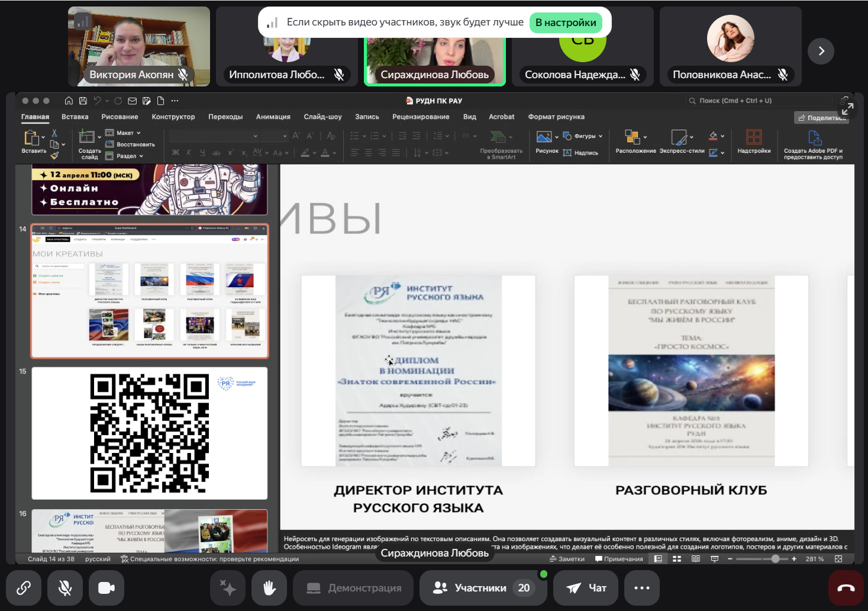Click the Undo arrow icon

tap(98, 101)
